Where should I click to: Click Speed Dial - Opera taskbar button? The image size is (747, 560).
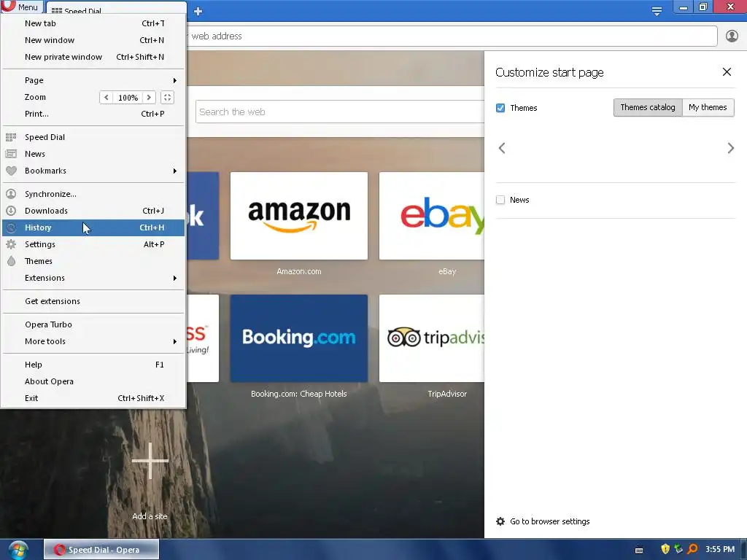tap(101, 550)
